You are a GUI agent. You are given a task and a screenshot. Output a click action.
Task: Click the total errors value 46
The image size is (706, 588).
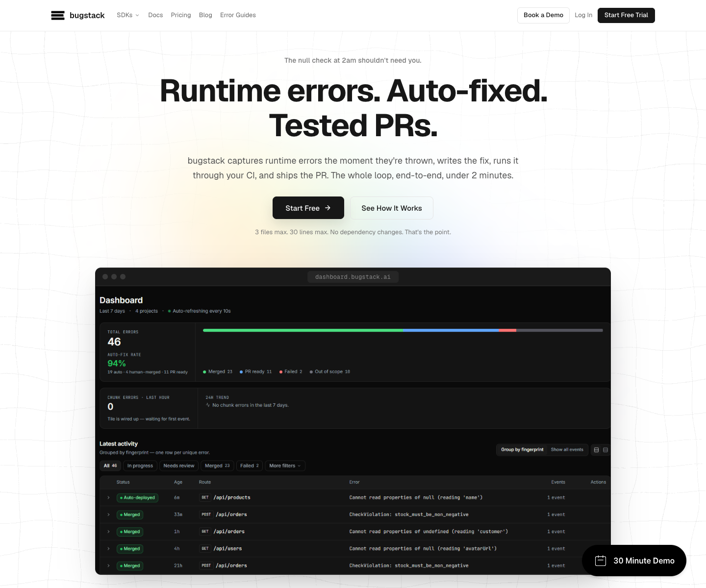114,342
